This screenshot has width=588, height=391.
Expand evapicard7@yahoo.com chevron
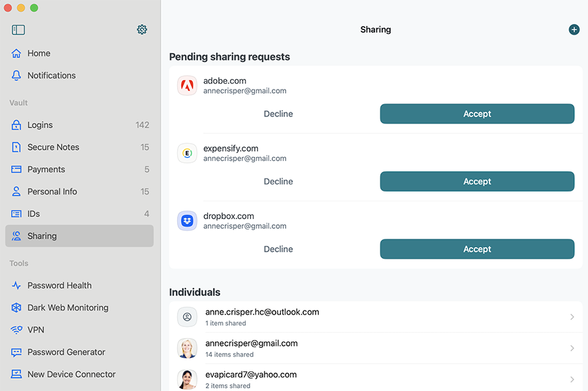572,379
